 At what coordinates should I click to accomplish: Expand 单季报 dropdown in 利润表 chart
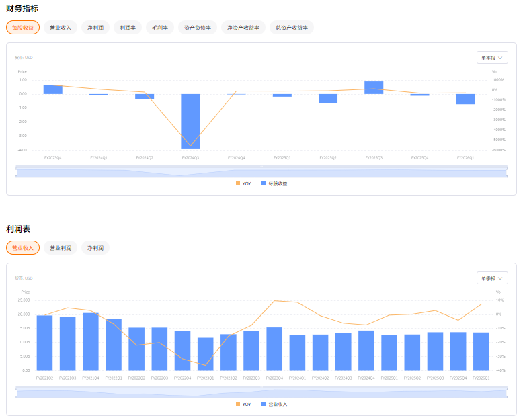492,278
